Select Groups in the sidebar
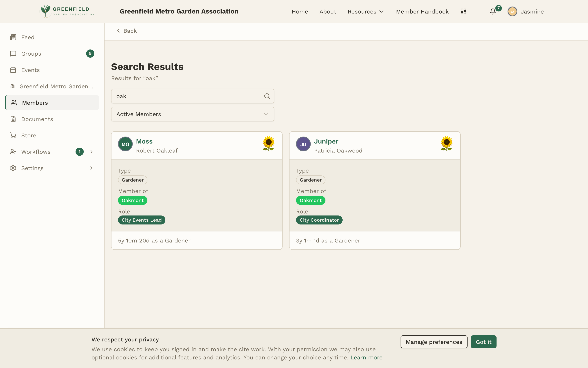Viewport: 588px width, 368px height. pos(52,54)
